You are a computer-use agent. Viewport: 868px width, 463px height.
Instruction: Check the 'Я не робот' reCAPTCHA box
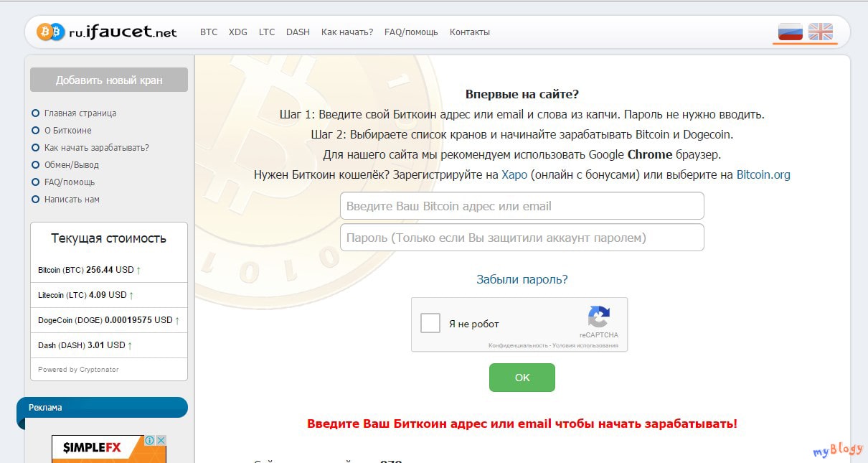click(430, 323)
